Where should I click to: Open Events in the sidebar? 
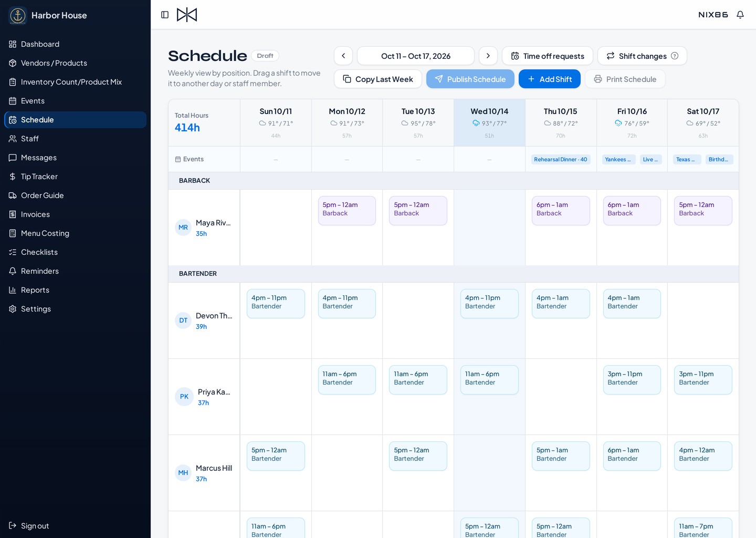tap(75, 101)
